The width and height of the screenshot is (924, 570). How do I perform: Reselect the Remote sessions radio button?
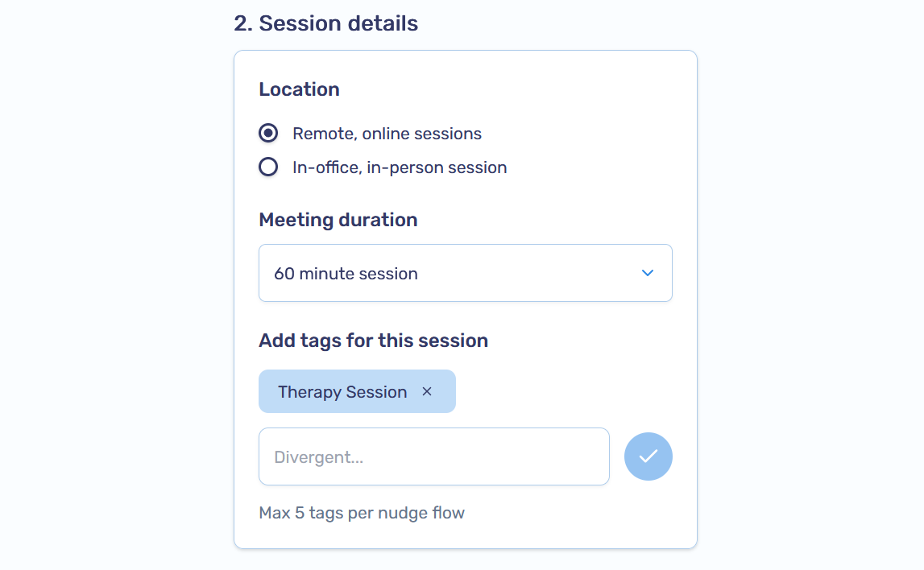point(267,133)
